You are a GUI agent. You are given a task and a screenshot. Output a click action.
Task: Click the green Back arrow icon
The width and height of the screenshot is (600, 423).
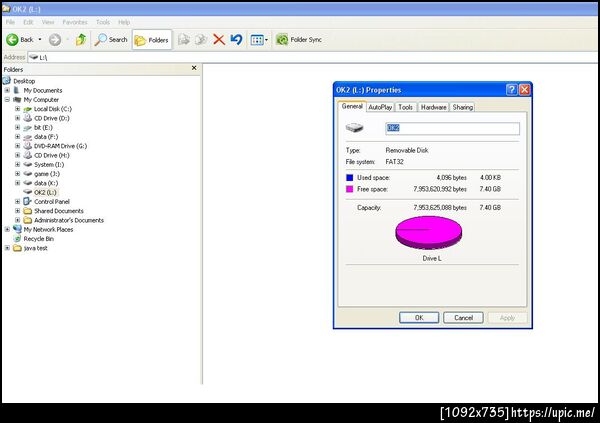(12, 39)
